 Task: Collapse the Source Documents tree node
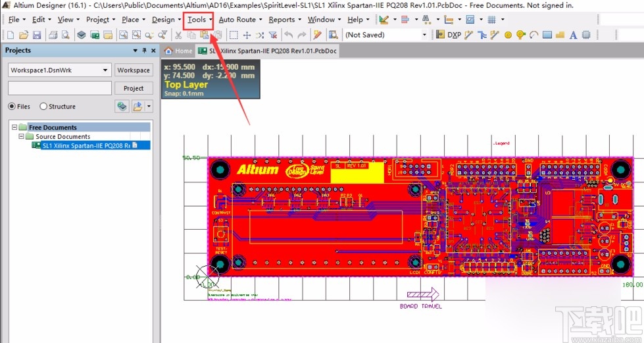click(x=21, y=136)
